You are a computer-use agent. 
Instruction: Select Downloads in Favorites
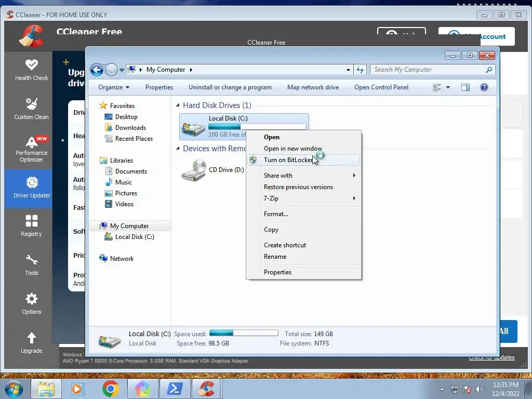pos(130,128)
